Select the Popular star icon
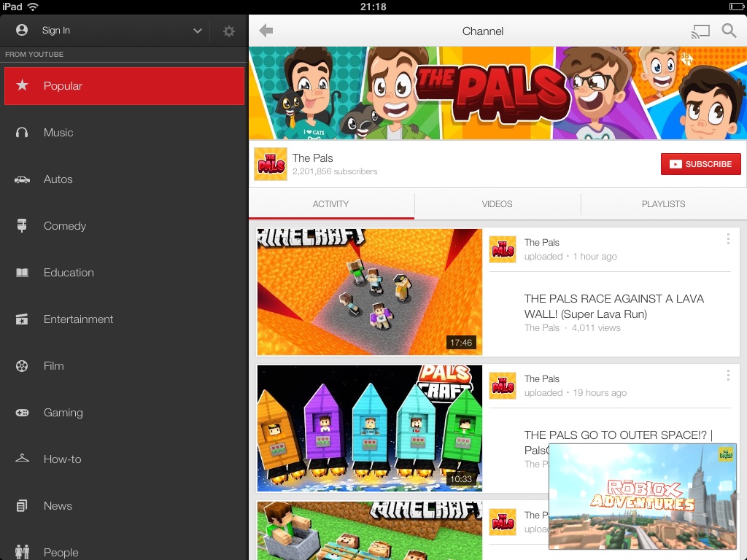Viewport: 747px width, 560px height. 22,85
